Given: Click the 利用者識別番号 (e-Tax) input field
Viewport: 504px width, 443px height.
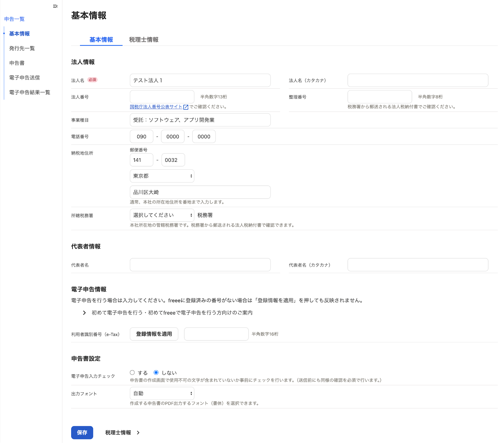Looking at the screenshot, I should 216,334.
